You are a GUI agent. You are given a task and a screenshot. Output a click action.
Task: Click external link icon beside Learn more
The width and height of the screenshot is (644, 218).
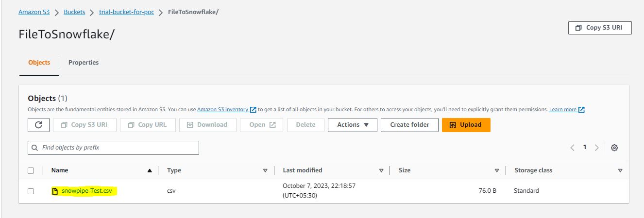[x=581, y=110]
